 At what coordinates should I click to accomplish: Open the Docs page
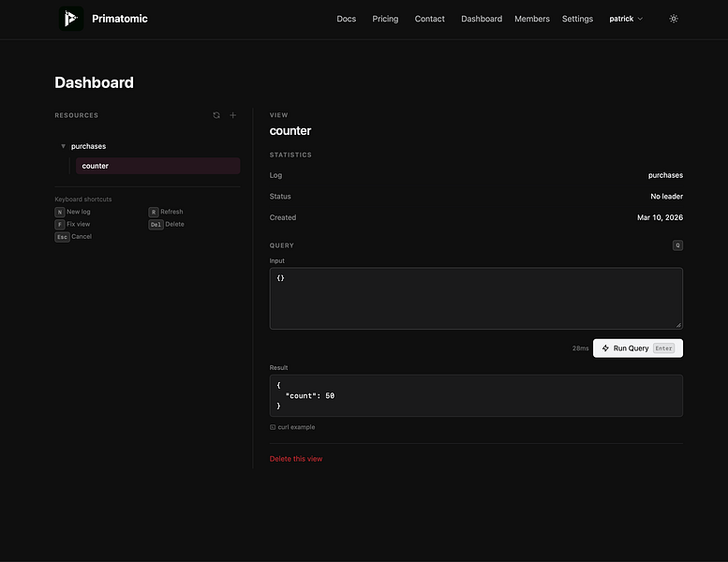(x=346, y=19)
